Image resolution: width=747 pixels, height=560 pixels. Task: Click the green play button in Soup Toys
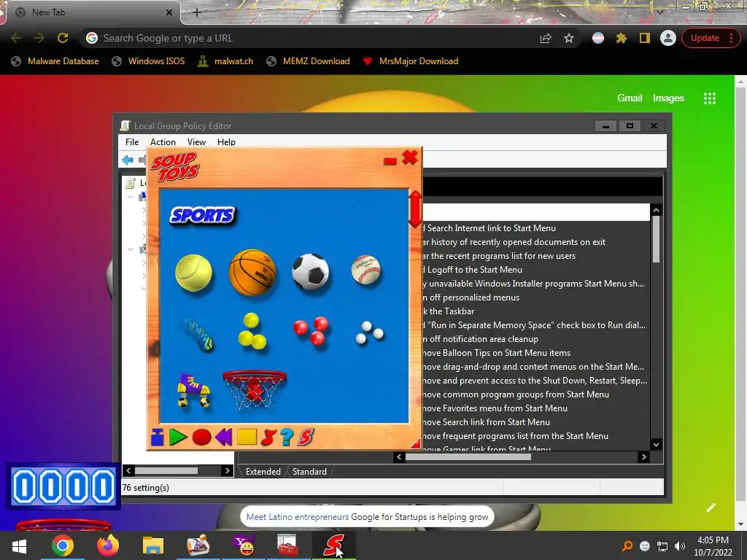click(178, 437)
